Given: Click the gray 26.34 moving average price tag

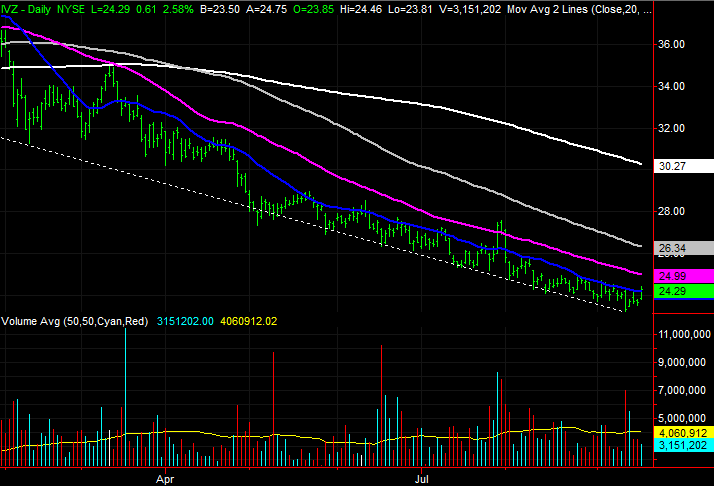Looking at the screenshot, I should point(683,248).
